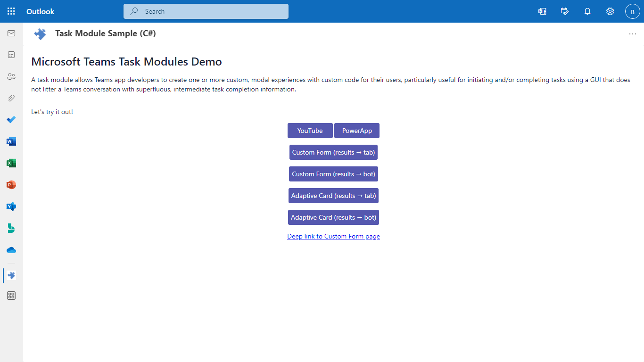Open Files paperclip icon in sidebar

click(x=11, y=98)
